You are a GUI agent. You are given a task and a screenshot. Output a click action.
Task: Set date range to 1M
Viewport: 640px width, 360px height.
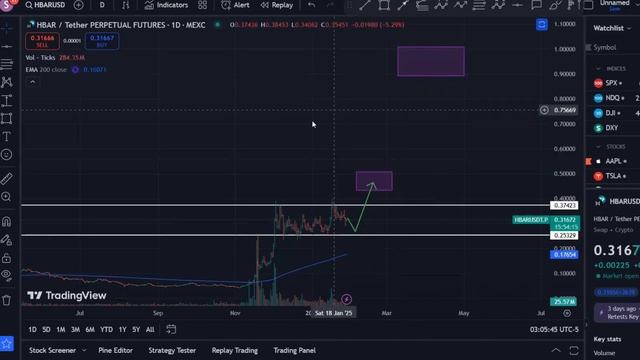point(60,329)
